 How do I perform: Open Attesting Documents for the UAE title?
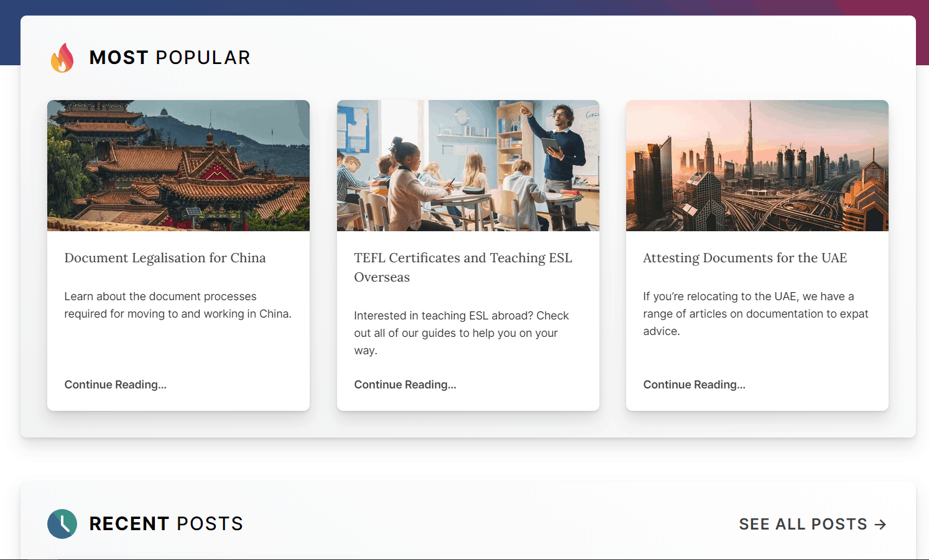pos(745,258)
